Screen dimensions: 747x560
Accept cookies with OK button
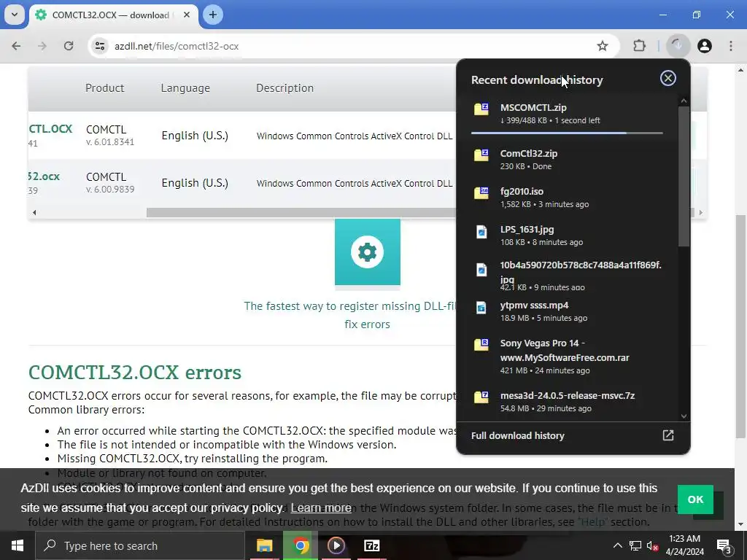[x=695, y=499]
